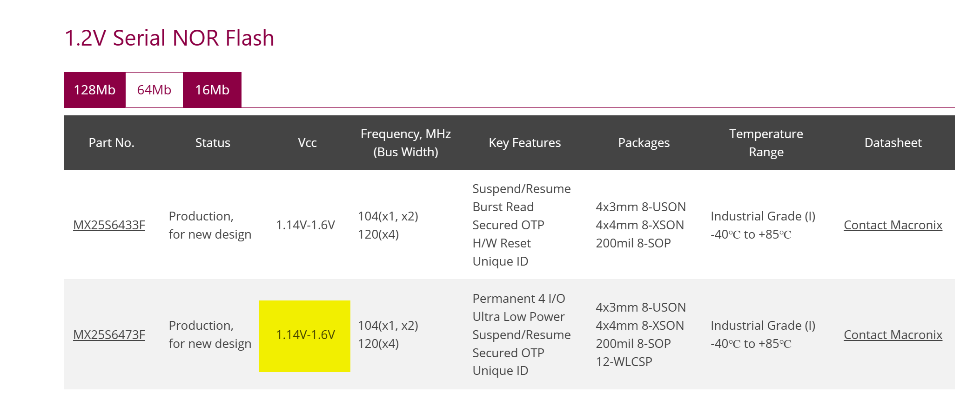This screenshot has width=980, height=400.
Task: Select the 64Mb density tab
Action: tap(154, 90)
